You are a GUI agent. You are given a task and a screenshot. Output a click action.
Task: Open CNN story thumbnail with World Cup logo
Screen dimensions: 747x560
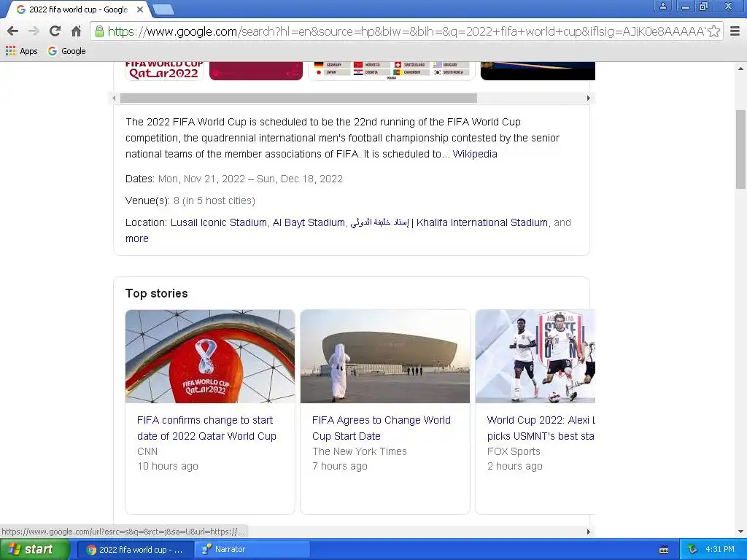[x=210, y=356]
